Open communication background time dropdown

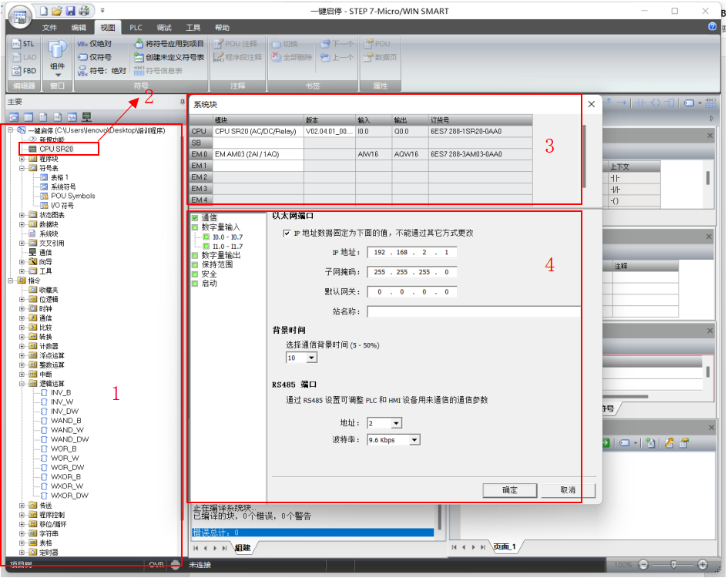click(x=312, y=358)
